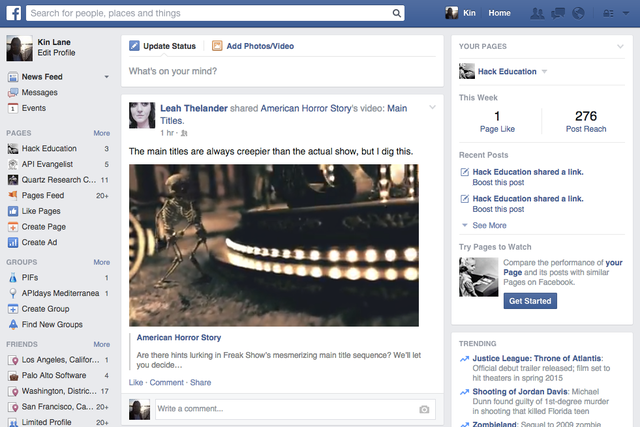Expand More in the Groups section
This screenshot has height=427, width=640.
(102, 262)
